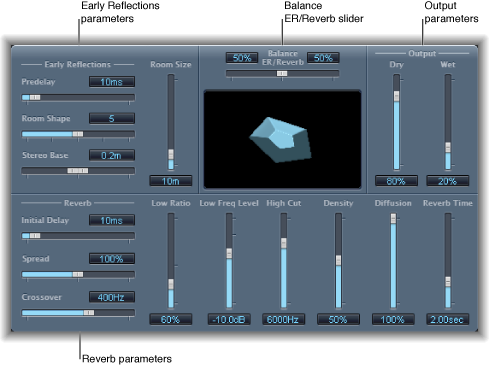Click the Stereo Base label
The image size is (490, 368).
45,155
